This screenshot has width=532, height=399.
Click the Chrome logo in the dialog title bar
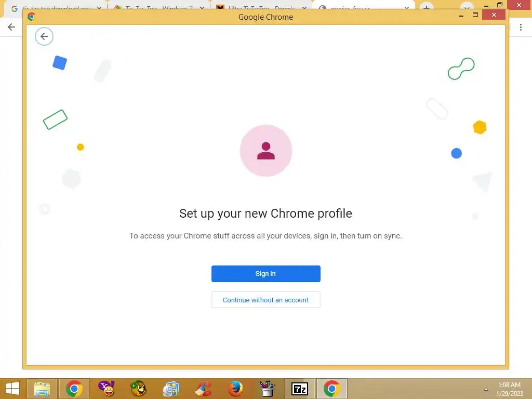(x=32, y=17)
